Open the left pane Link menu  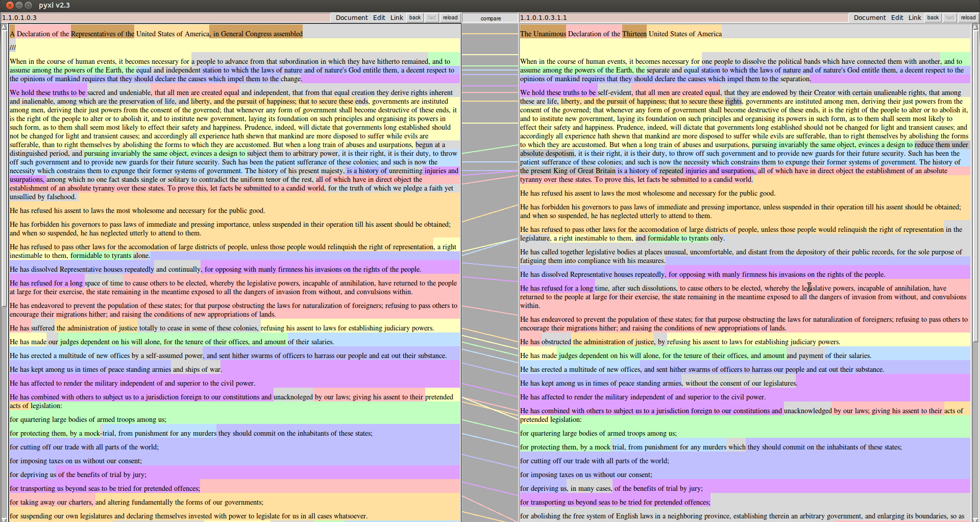click(x=397, y=18)
